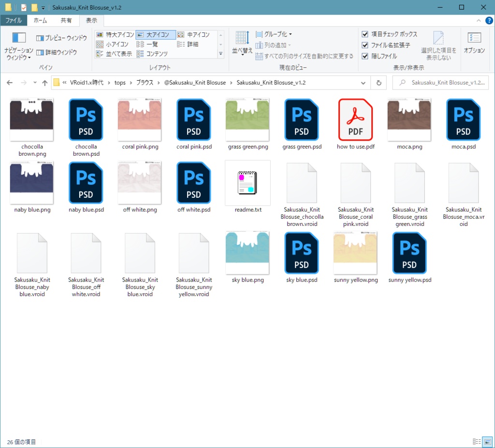Viewport: 495px width, 448px height.
Task: Click breadcrumb arrow after tops
Action: coord(131,83)
